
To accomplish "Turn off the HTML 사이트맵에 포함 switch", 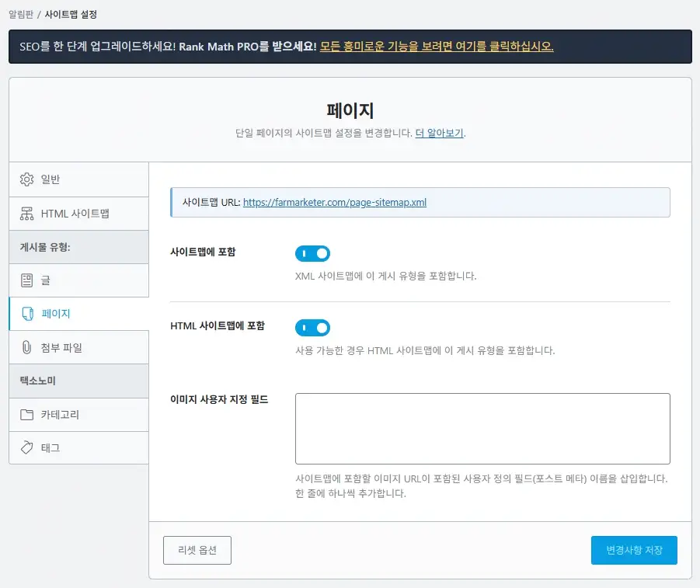I will 312,328.
